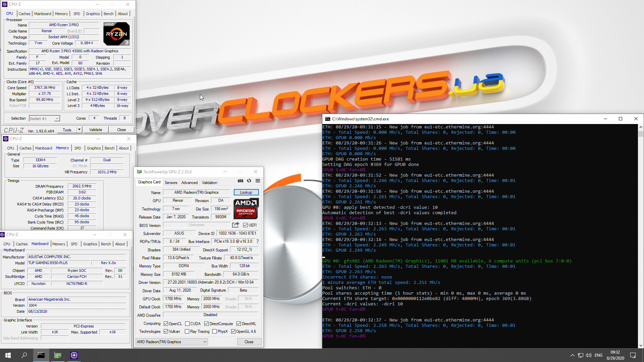Open CPU-Z from the Windows taskbar
Screen dimensions: 644x362
[x=74, y=355]
